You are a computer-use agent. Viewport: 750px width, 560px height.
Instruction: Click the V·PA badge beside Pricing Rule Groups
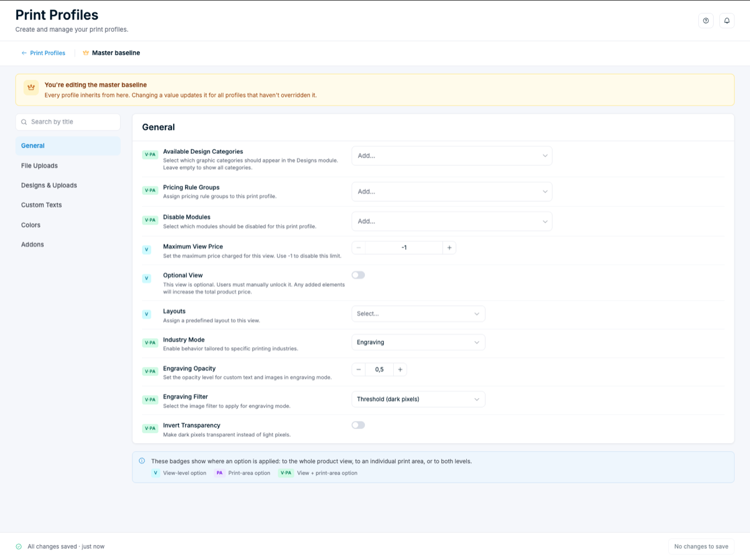coord(150,190)
